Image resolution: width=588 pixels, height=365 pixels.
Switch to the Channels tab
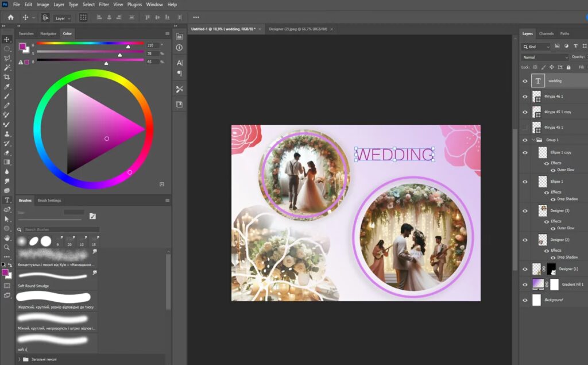pos(546,34)
